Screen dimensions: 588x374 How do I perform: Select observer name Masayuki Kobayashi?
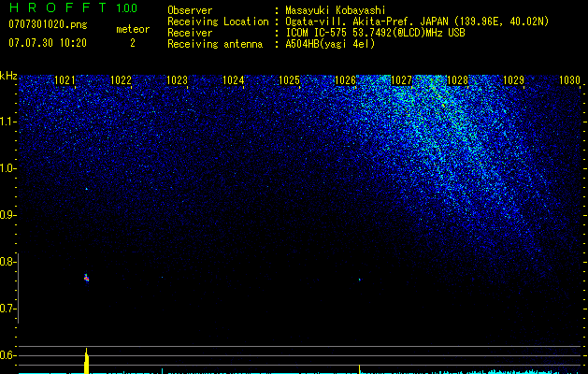click(336, 10)
